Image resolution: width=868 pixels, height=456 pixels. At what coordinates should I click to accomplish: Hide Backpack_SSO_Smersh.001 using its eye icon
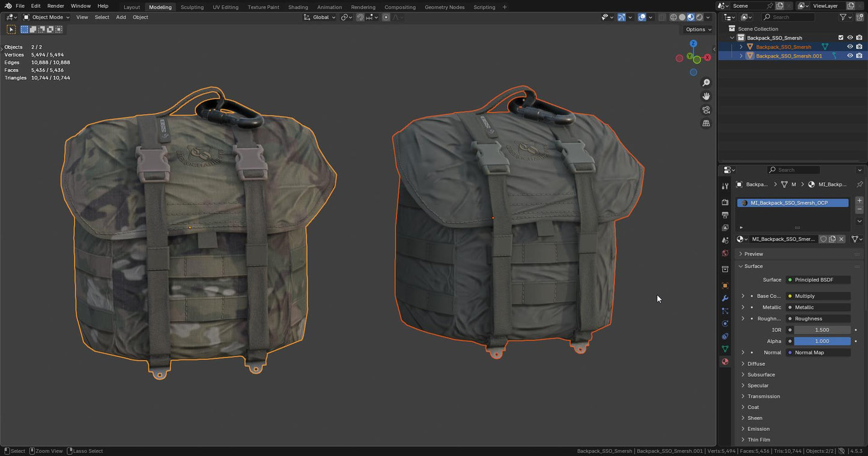click(x=850, y=56)
